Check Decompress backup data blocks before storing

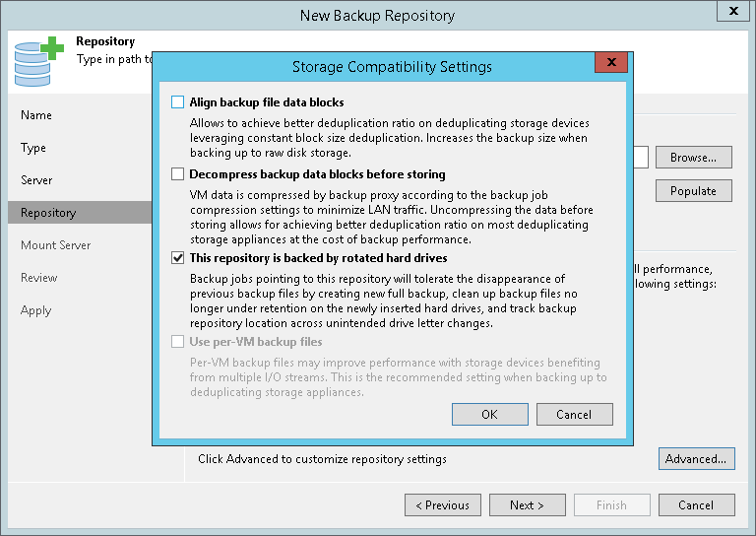[x=177, y=173]
